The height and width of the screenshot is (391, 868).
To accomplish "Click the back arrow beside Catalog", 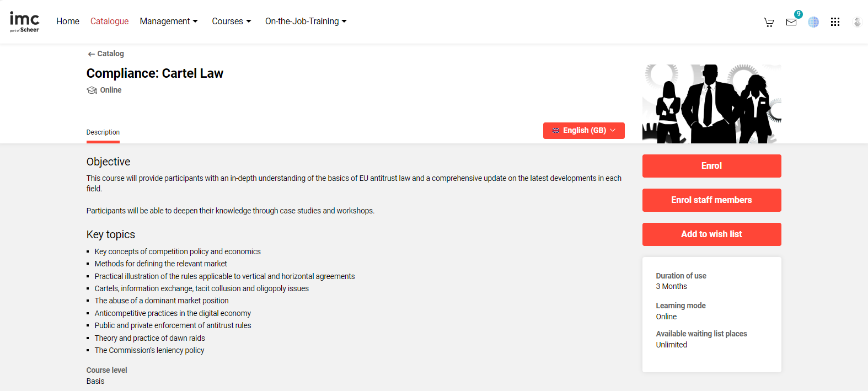I will click(x=92, y=54).
